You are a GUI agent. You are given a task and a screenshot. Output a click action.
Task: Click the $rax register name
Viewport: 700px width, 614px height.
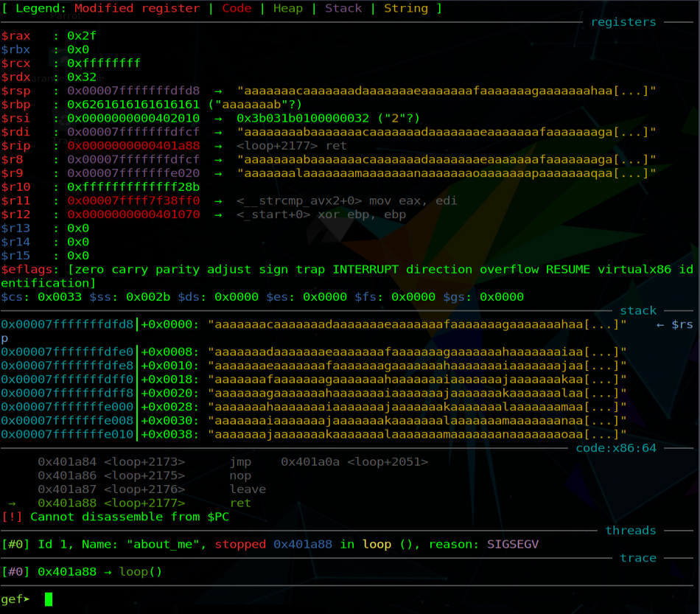click(x=15, y=35)
